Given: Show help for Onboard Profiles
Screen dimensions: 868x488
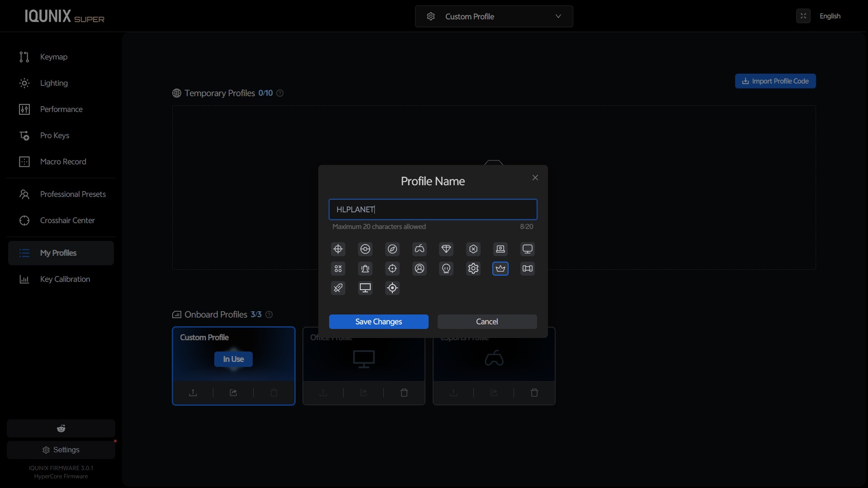Looking at the screenshot, I should tap(269, 314).
